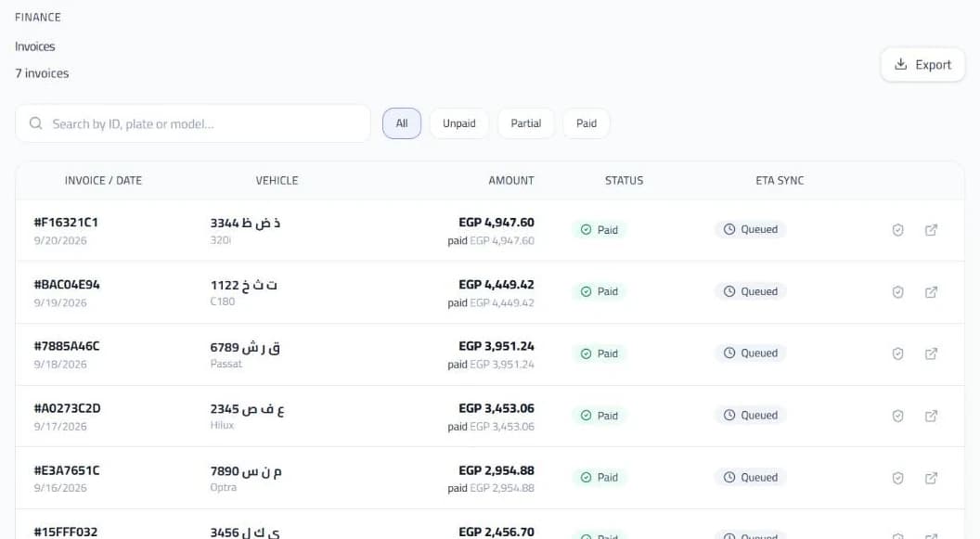The height and width of the screenshot is (539, 980).
Task: Click the Queued ETA badge for #E3A7651C
Action: click(x=751, y=477)
